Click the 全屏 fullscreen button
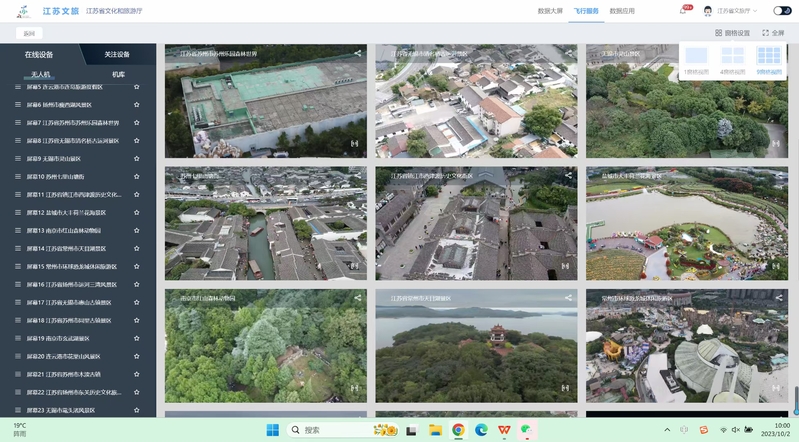Screen dimensions: 799x442 click(773, 33)
